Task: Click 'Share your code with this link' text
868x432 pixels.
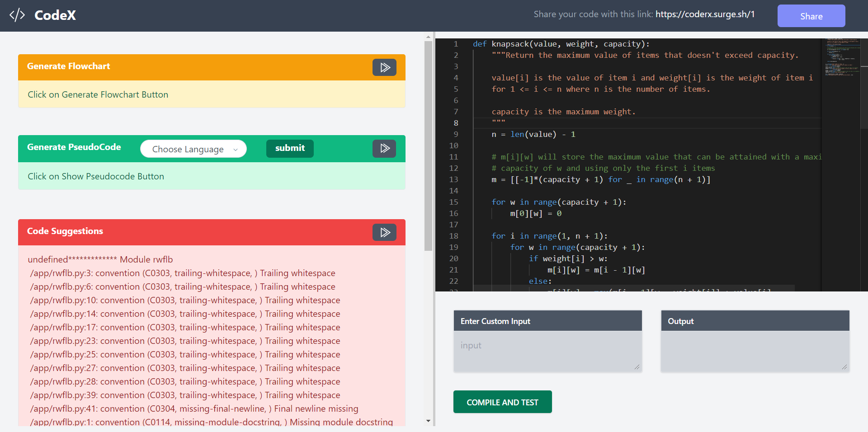Action: click(x=593, y=14)
